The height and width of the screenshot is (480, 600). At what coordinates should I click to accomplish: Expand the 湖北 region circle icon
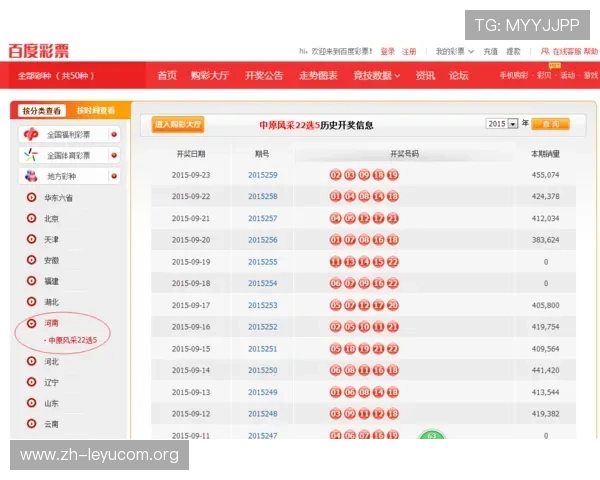point(31,302)
